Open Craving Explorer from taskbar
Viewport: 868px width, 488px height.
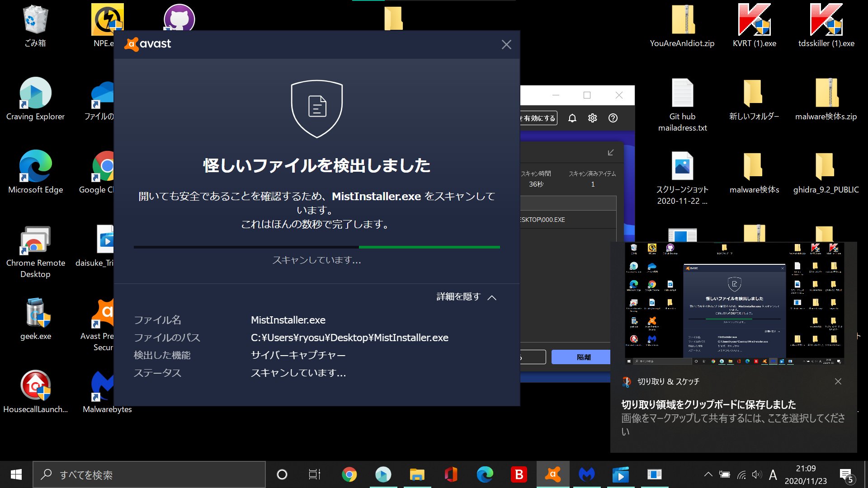383,474
